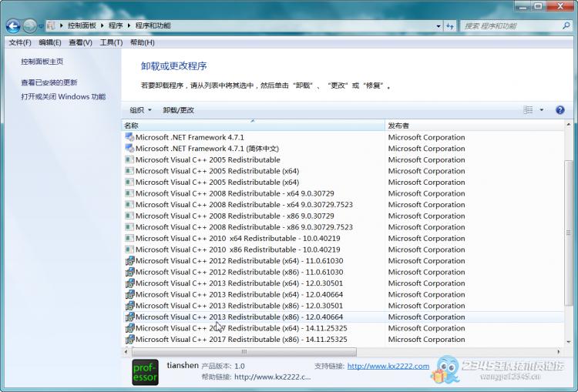The height and width of the screenshot is (392, 578).
Task: Click icon of Visual C++ 2005 Redistributable
Action: point(129,159)
